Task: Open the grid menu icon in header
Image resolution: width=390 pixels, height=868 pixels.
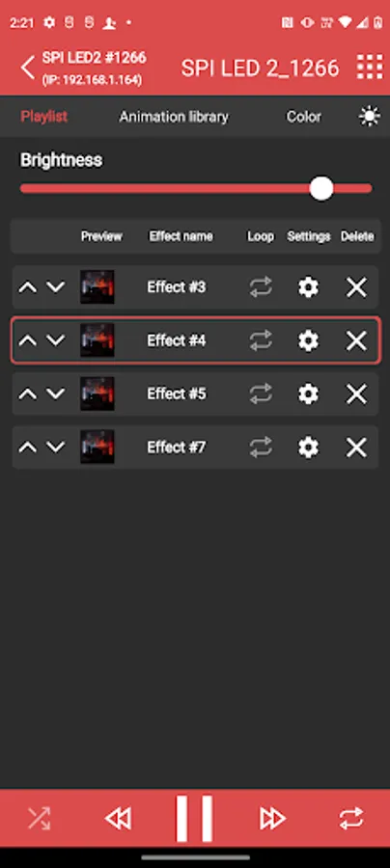Action: 370,67
